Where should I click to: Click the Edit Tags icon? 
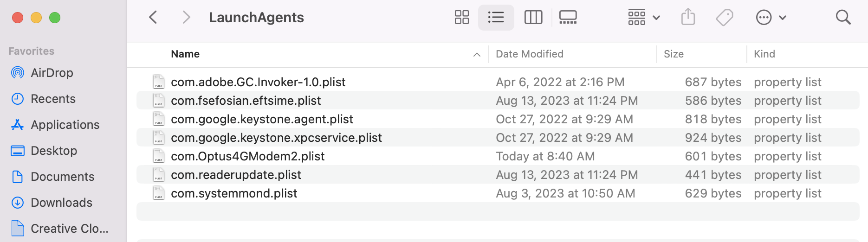coord(724,18)
